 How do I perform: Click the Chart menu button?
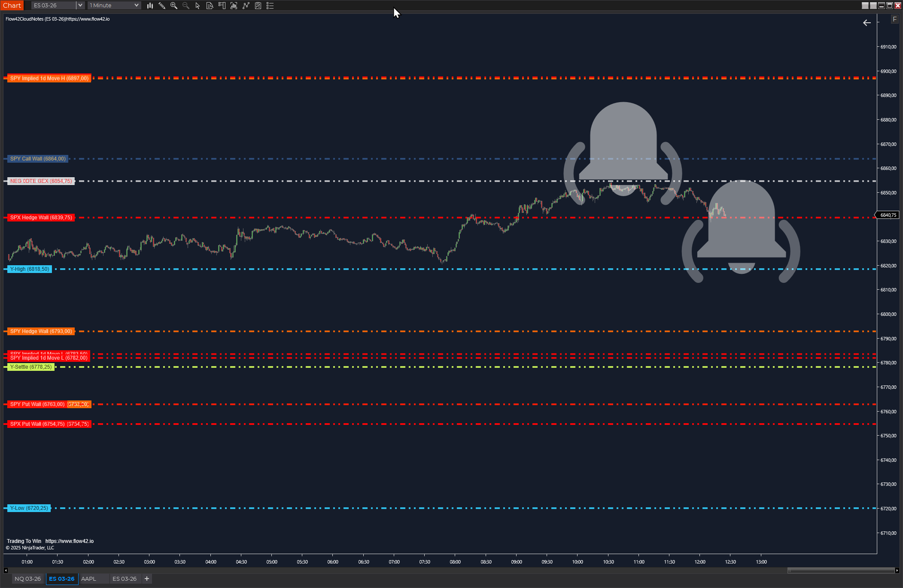pos(12,5)
